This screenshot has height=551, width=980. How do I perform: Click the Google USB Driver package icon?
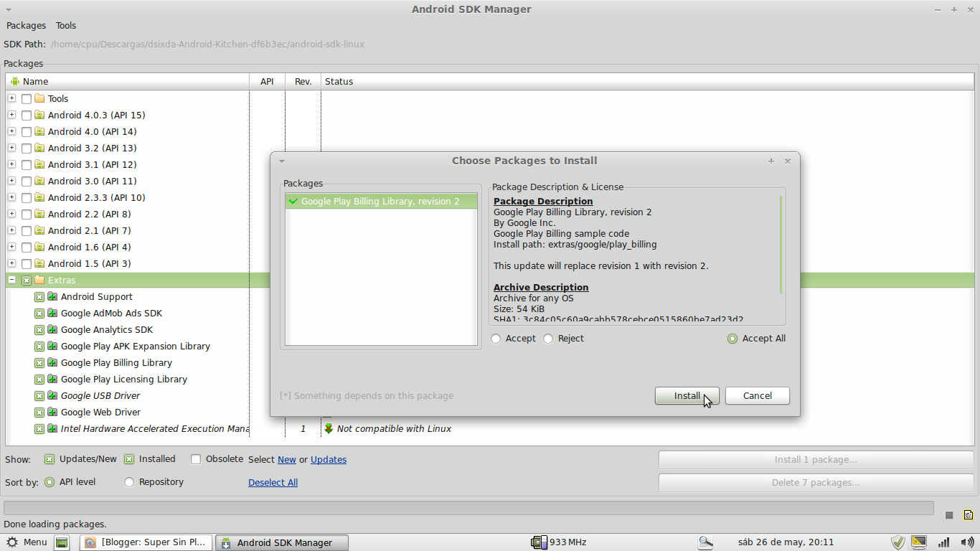tap(52, 395)
